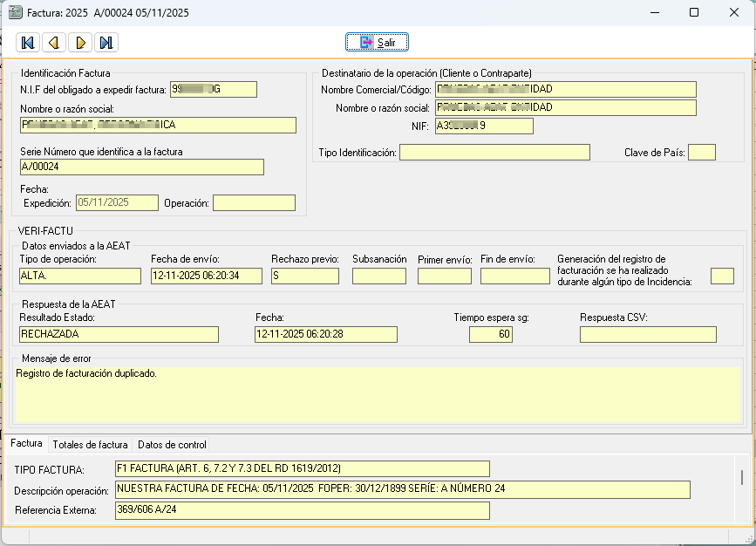
Task: Open the Datos de control tab
Action: tap(172, 445)
